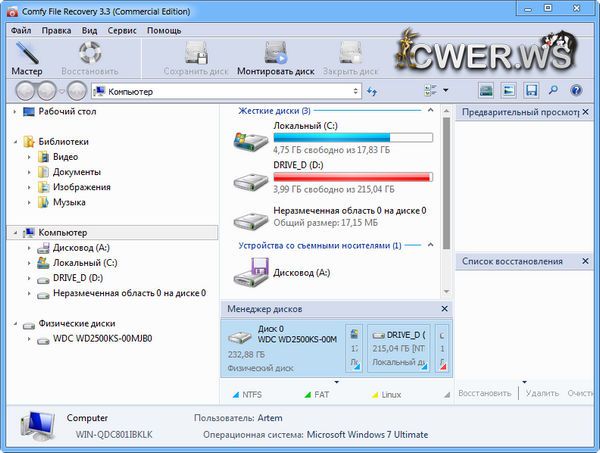Toggle the preview panel toolbar icon
The width and height of the screenshot is (600, 453).
509,91
